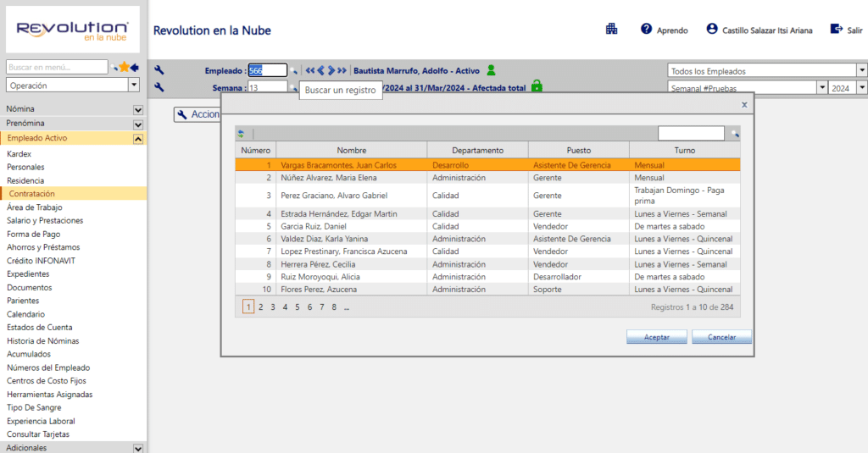Viewport: 868px width, 453px height.
Task: Go to the last employee record arrow
Action: coord(342,71)
